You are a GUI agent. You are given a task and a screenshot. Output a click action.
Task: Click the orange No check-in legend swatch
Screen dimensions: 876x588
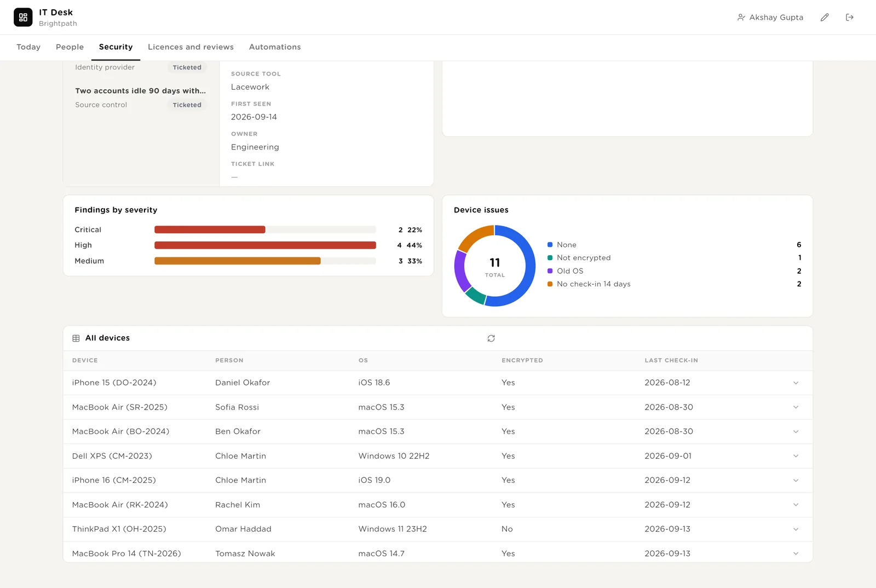coord(550,284)
